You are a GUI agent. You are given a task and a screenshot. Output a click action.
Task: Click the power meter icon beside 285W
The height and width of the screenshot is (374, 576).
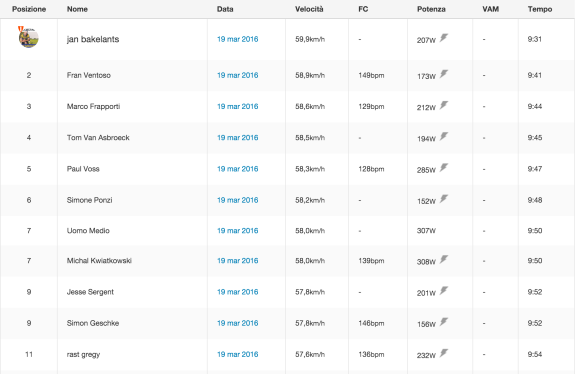pos(444,167)
